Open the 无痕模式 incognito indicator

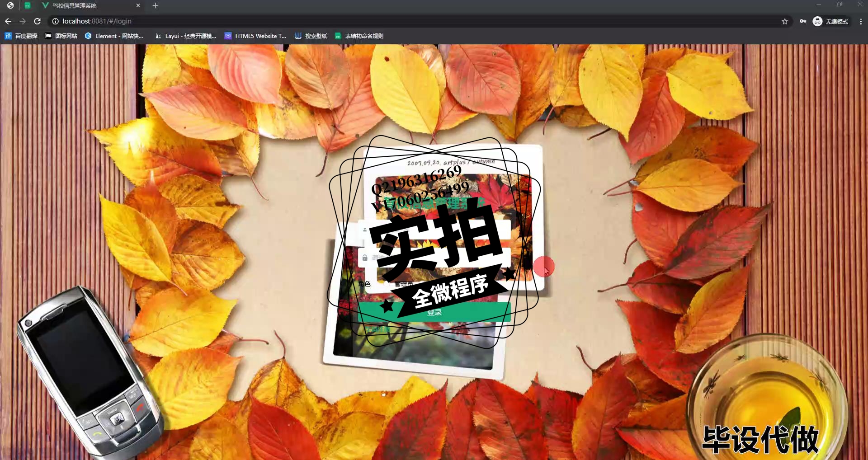click(831, 21)
